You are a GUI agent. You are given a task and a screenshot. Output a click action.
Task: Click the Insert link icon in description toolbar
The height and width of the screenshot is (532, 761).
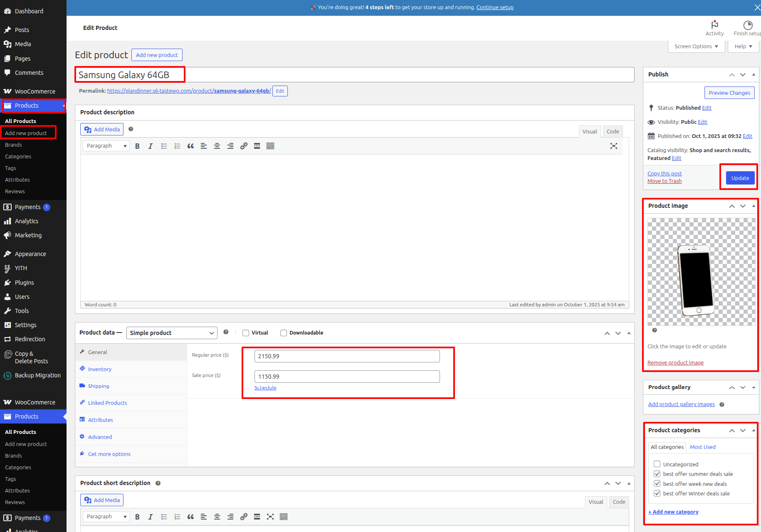point(244,146)
